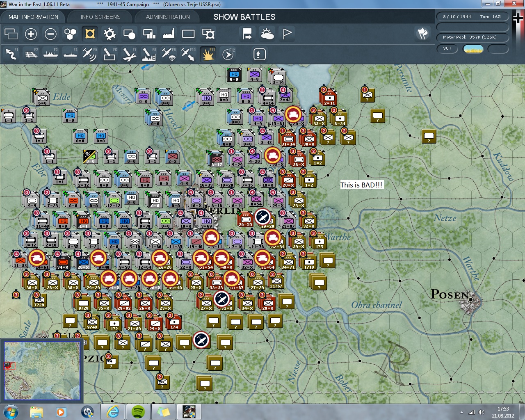Click the minimap in the bottom-left corner
This screenshot has height=420, width=525.
click(42, 370)
